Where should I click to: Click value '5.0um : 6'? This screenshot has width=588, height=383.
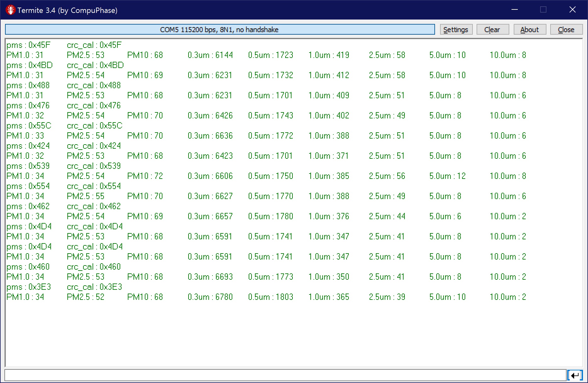pos(445,216)
